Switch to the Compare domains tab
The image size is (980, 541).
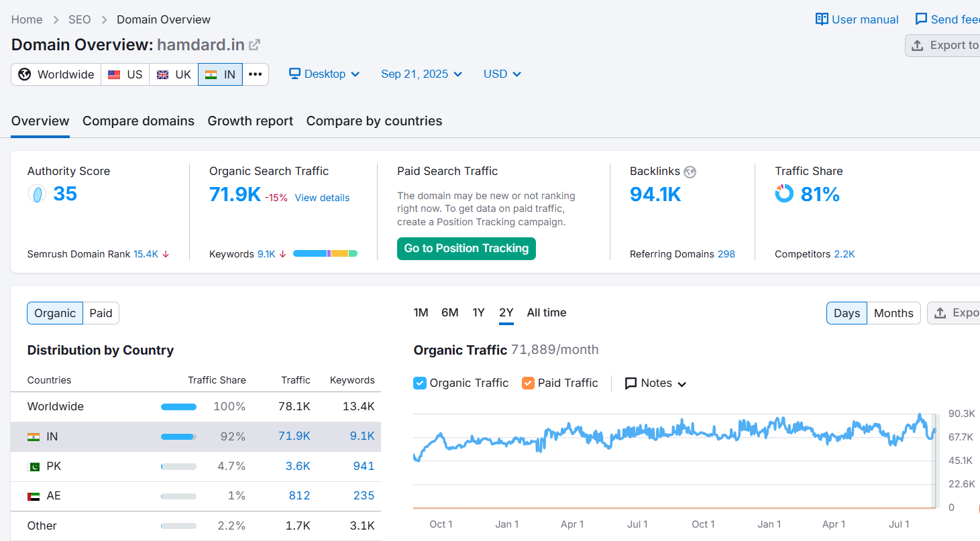click(138, 121)
